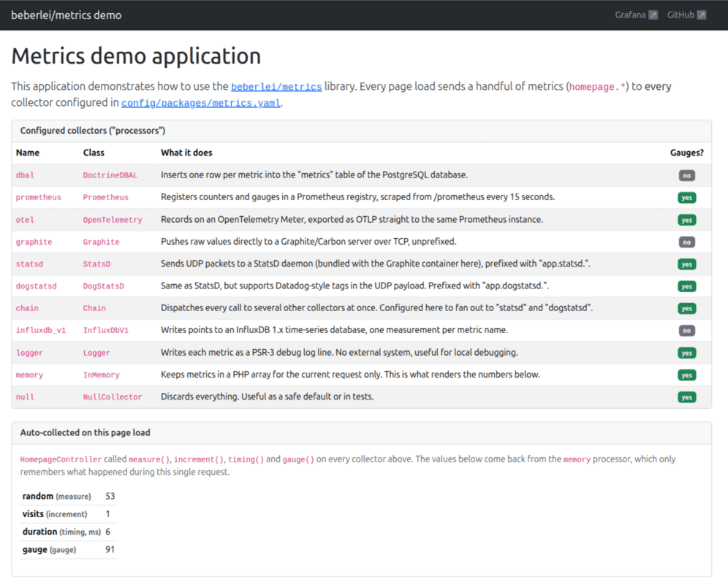Click the 'yes' badge in memory row

[686, 375]
